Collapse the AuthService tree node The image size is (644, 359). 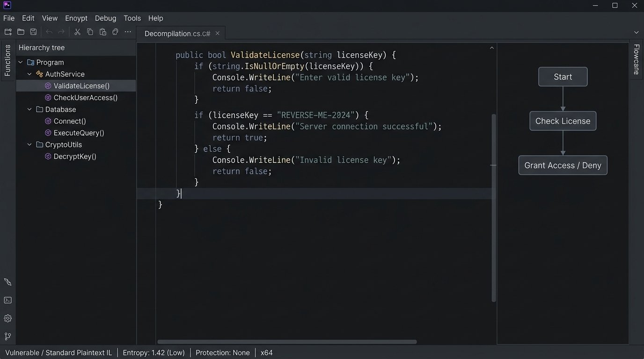coord(29,74)
